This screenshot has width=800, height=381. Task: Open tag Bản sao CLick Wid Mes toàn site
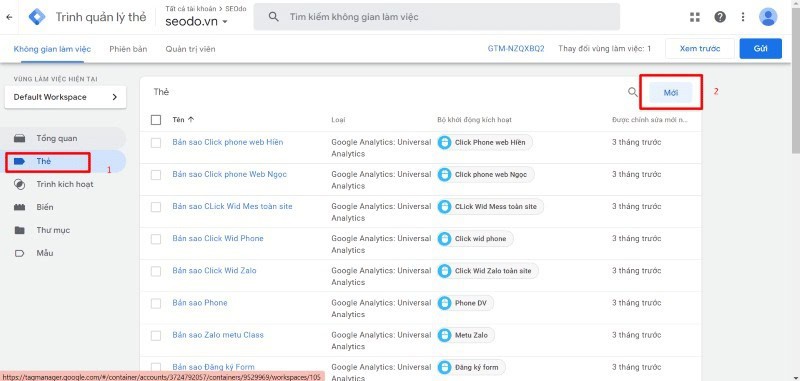(x=232, y=206)
